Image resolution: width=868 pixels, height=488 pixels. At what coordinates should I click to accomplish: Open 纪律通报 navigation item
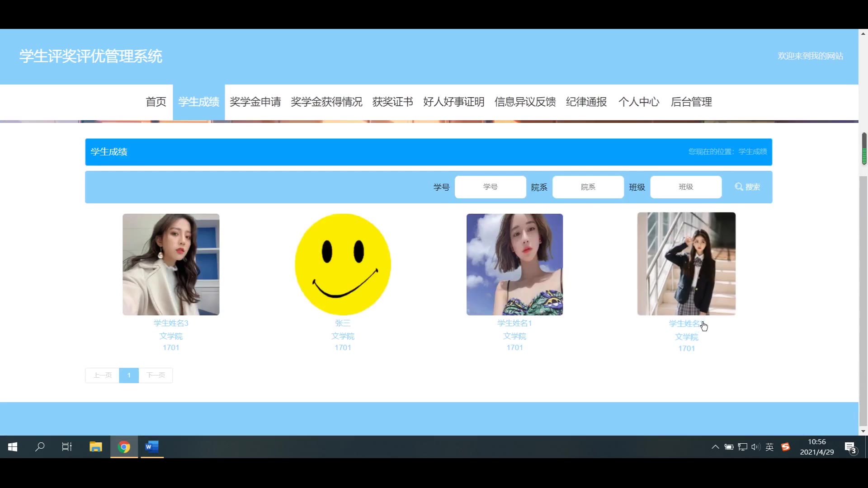tap(586, 102)
